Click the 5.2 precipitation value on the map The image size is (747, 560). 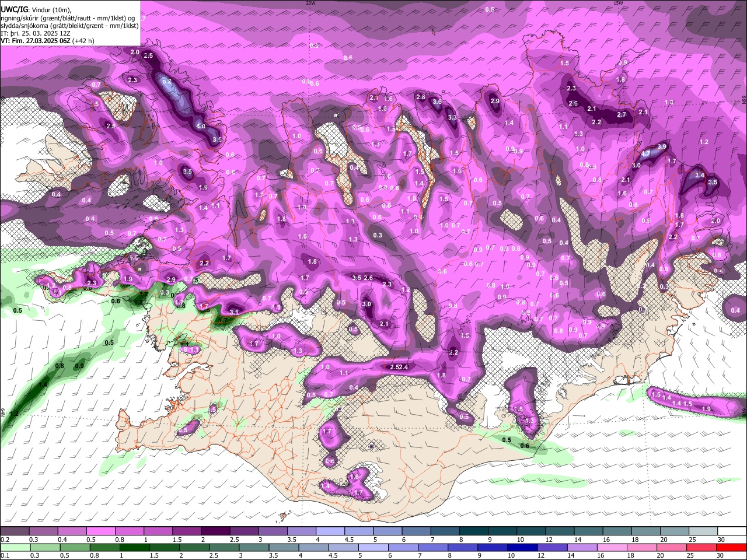(x=167, y=82)
